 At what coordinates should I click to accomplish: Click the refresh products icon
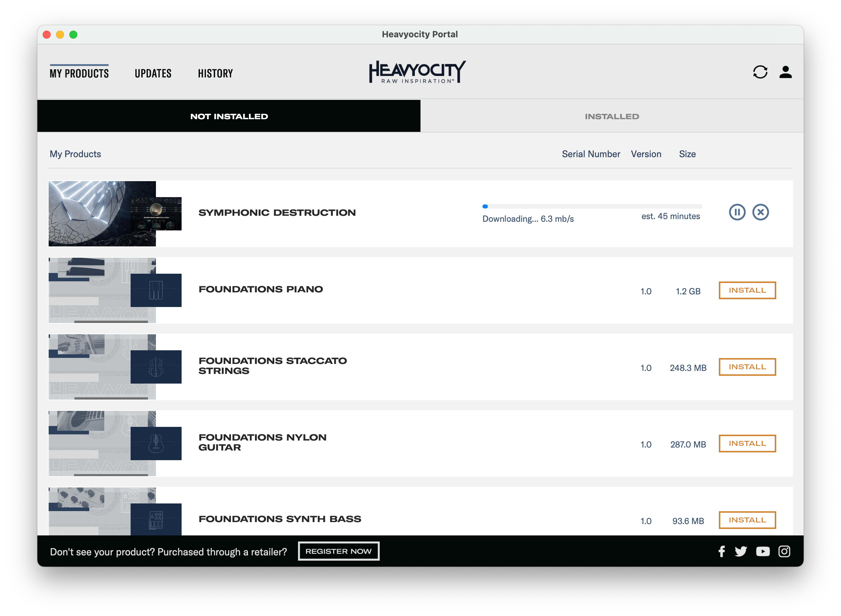coord(760,72)
